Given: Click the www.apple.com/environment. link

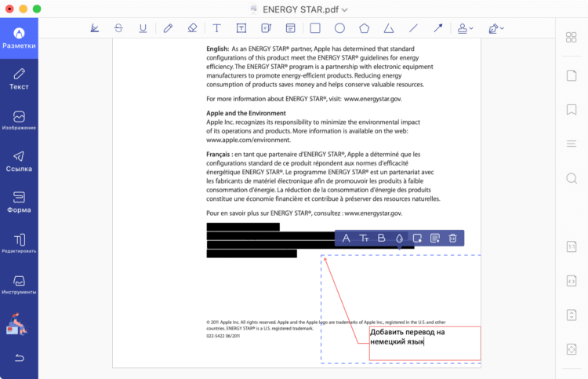Looking at the screenshot, I should 249,140.
